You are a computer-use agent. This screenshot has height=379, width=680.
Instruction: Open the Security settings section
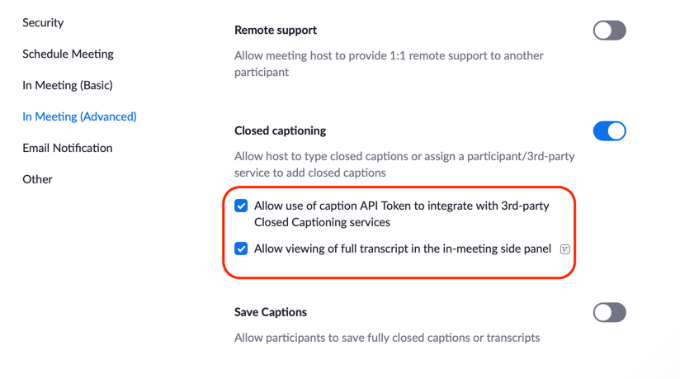[x=43, y=23]
